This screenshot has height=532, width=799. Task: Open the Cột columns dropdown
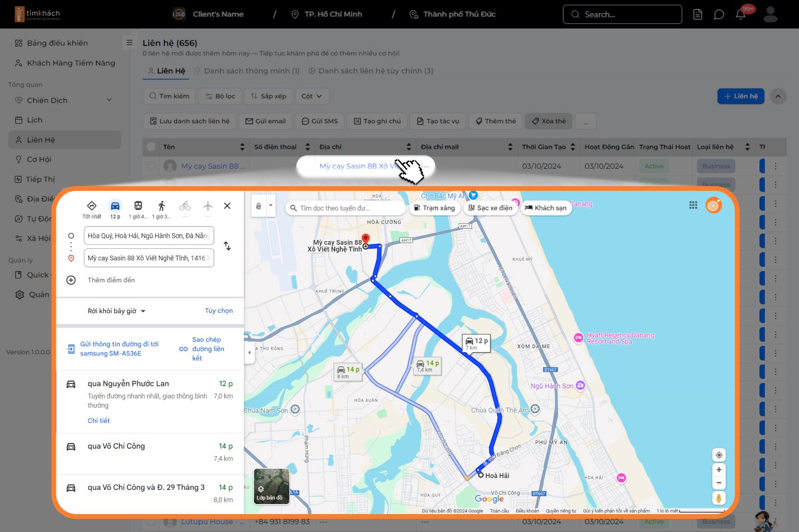(312, 96)
